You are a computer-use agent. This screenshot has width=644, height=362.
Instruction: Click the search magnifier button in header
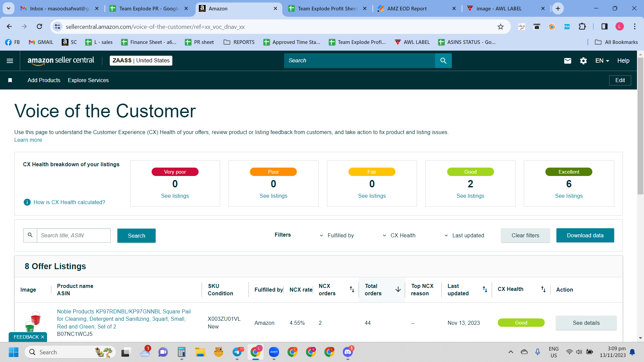point(443,61)
